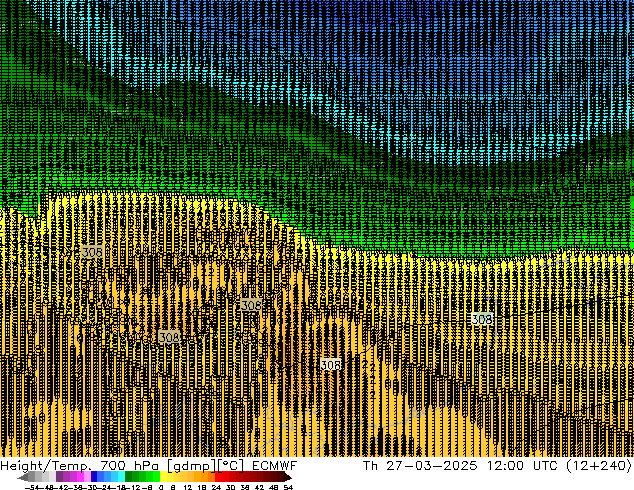Viewport: 634px width, 490px height.
Task: Click the legend value "54"
Action: [288, 487]
